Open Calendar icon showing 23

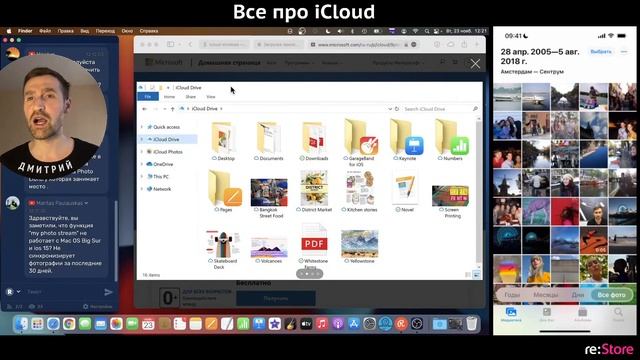(x=148, y=324)
